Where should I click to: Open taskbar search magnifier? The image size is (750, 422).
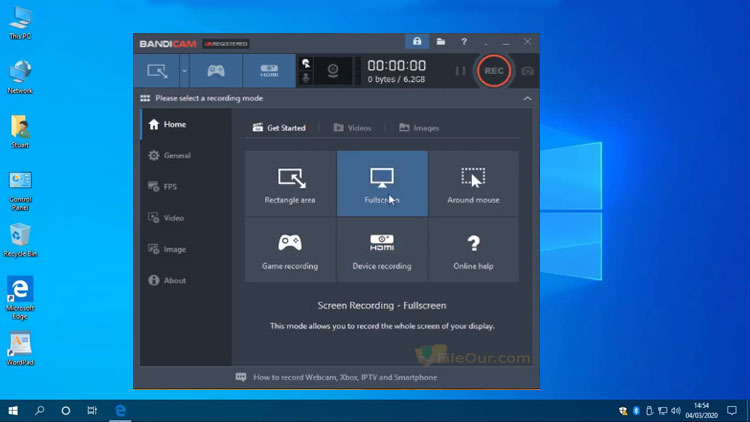(x=40, y=411)
